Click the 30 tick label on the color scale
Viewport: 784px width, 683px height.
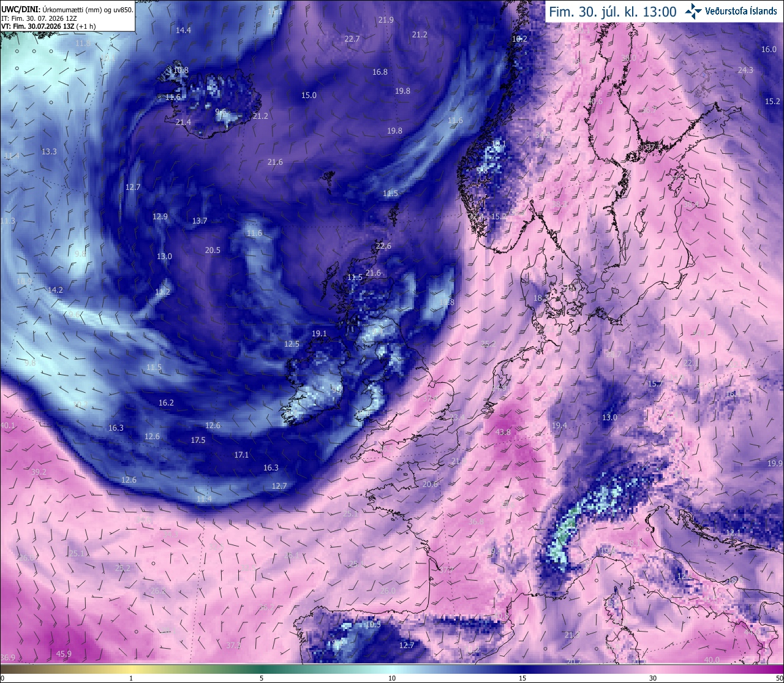(x=653, y=678)
